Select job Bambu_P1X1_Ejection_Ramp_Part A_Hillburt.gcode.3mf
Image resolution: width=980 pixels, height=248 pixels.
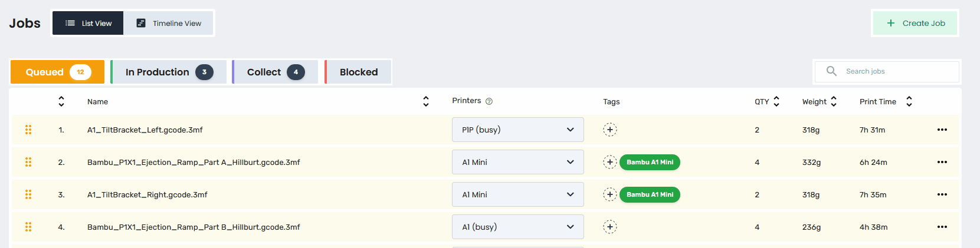(194, 162)
